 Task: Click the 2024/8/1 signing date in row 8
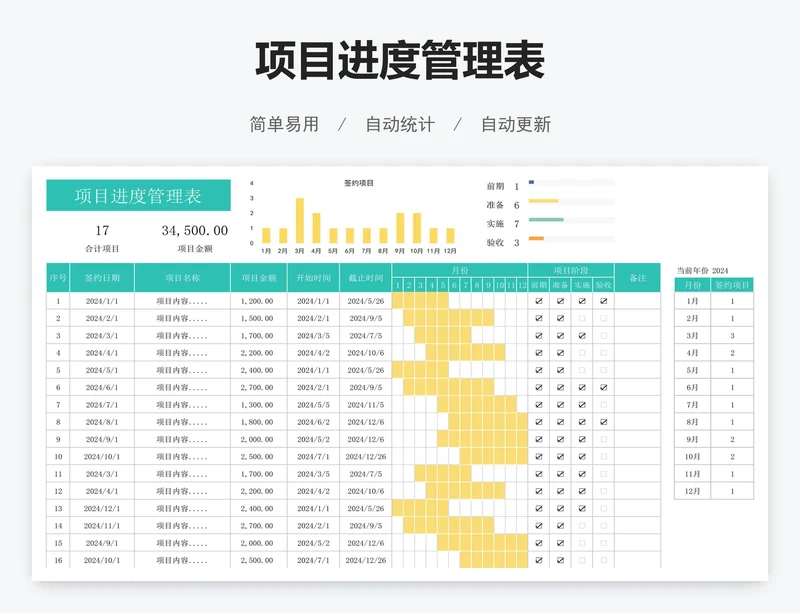(x=102, y=422)
